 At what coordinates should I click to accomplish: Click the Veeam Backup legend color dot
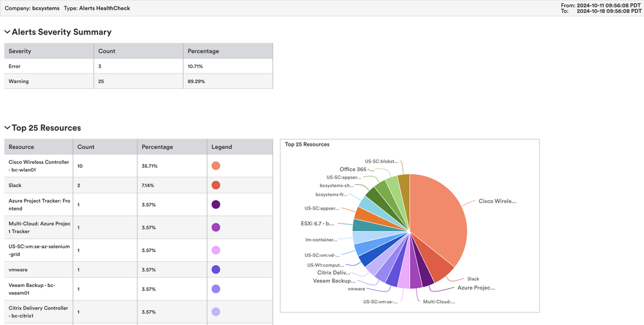[x=215, y=289]
